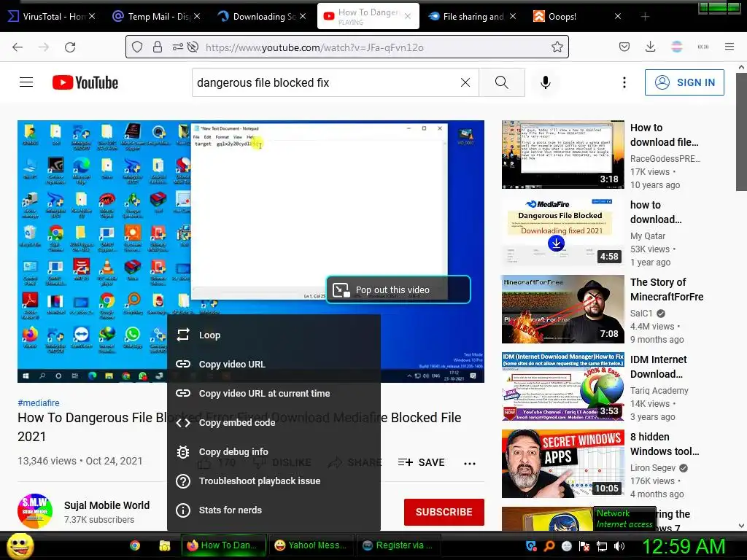
Task: Choose Copy video URL at current time
Action: click(274, 393)
